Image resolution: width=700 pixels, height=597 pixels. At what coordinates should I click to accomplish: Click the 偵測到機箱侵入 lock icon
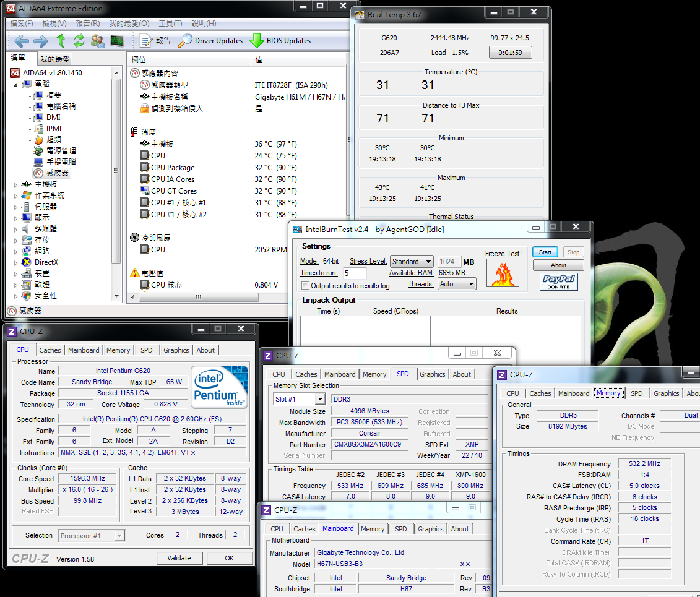(145, 108)
